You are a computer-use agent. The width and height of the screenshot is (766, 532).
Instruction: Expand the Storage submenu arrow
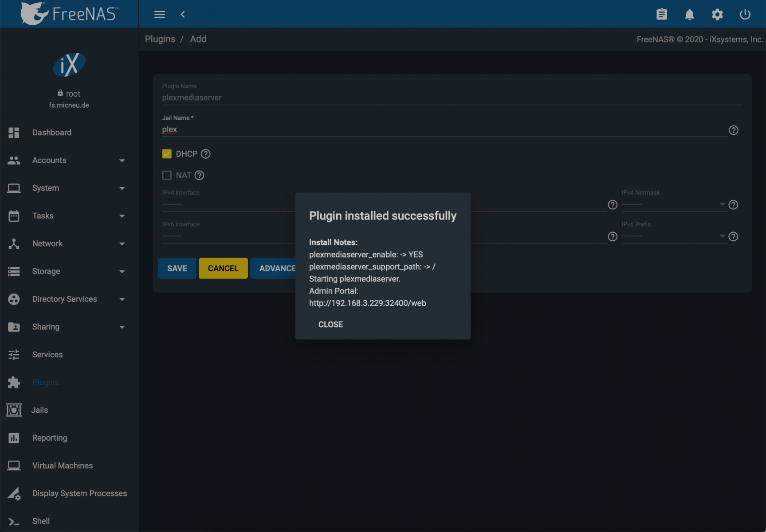[122, 271]
